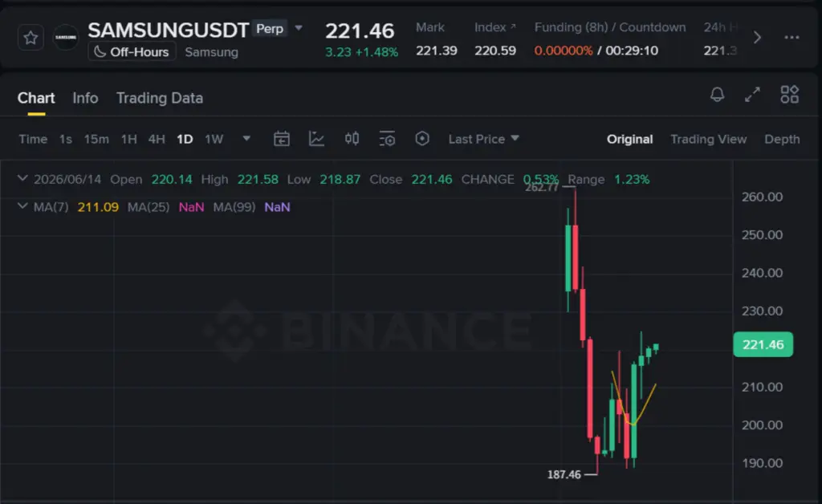Open the Last Price dropdown
Screen dimensions: 822x504
(x=483, y=140)
